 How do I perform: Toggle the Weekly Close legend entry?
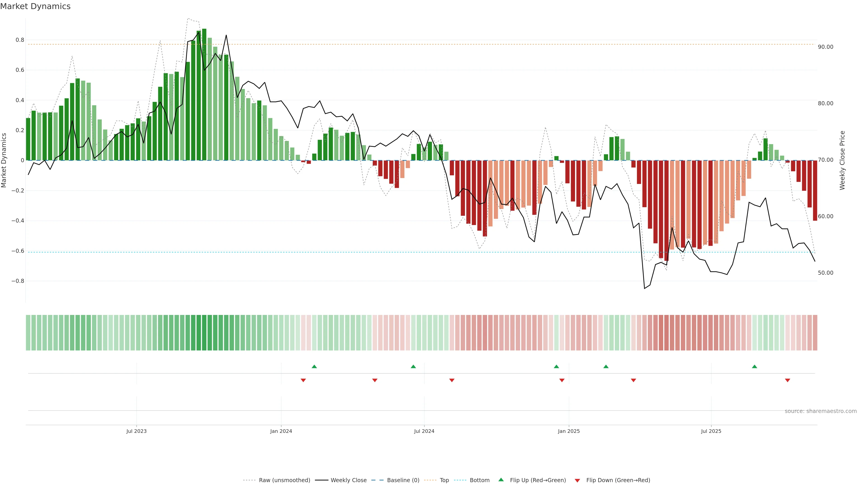[348, 480]
